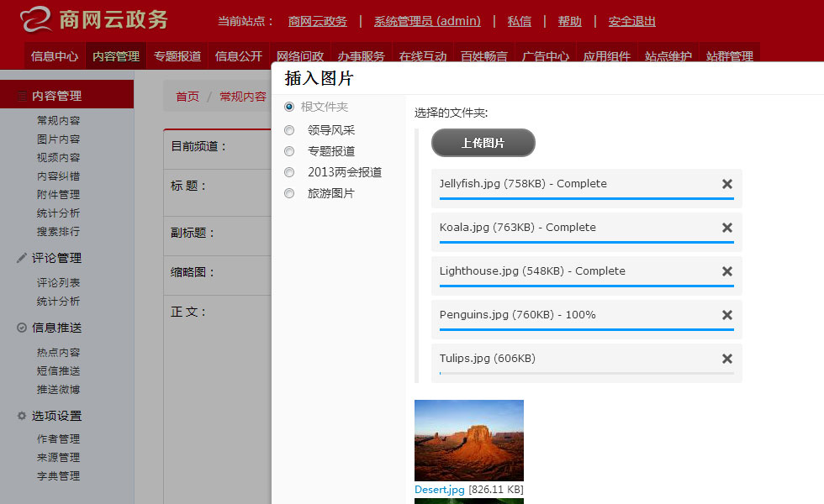Cancel the Tulips.jpg upload
The image size is (824, 504).
(727, 358)
